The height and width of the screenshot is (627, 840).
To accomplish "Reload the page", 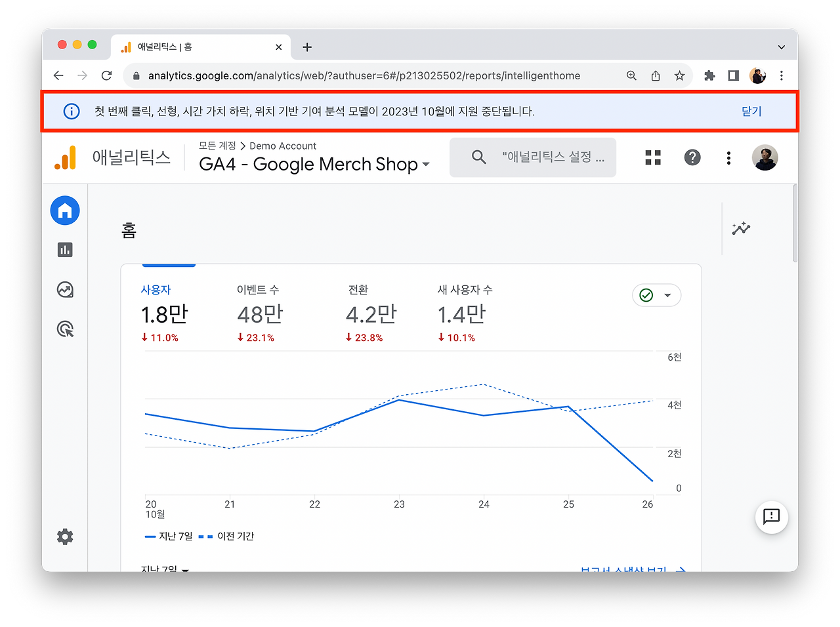I will [x=106, y=75].
